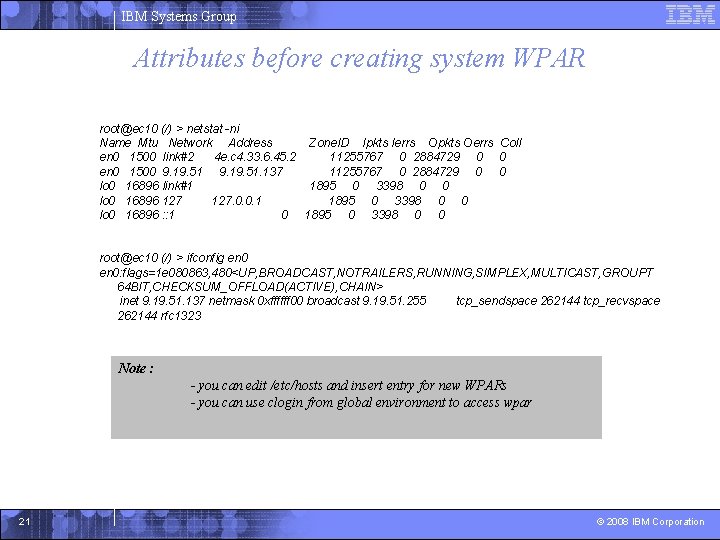Click the "ZoneID" column header
This screenshot has height=540, width=720.
pyautogui.click(x=329, y=143)
